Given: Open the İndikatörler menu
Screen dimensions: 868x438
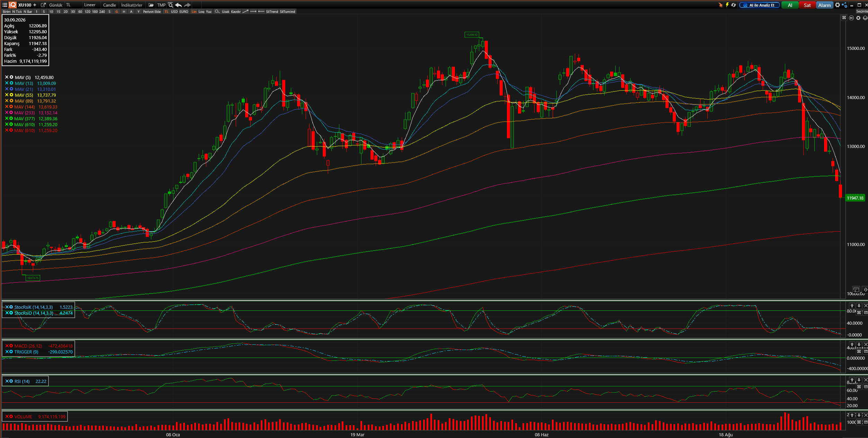Looking at the screenshot, I should point(132,5).
